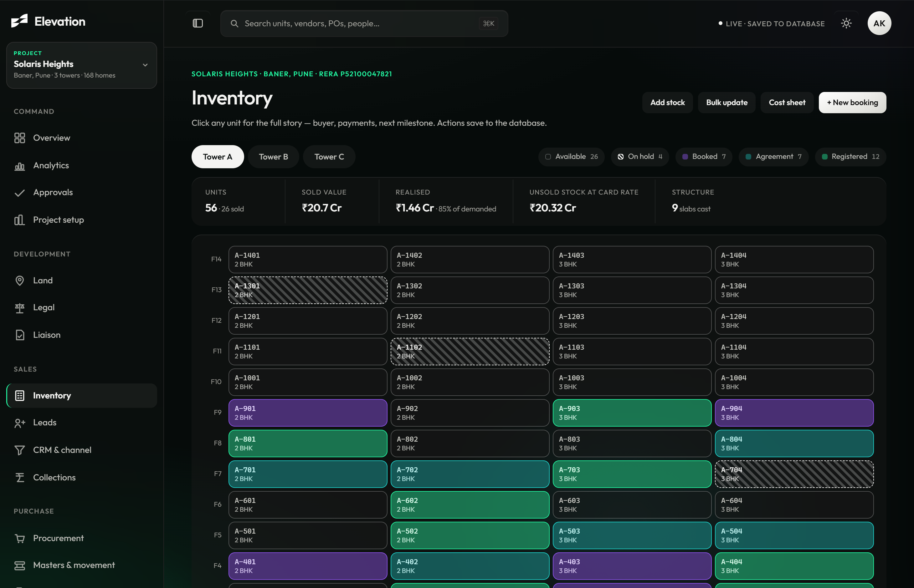The width and height of the screenshot is (914, 588).
Task: Click the New booking button
Action: (852, 103)
